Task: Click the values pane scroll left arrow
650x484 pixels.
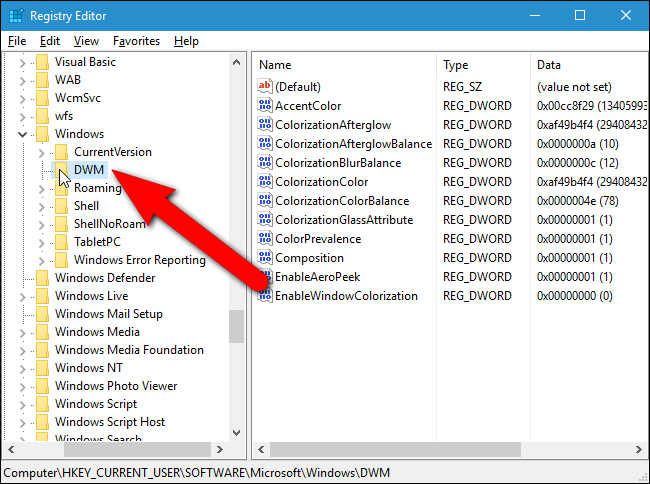Action: point(261,450)
